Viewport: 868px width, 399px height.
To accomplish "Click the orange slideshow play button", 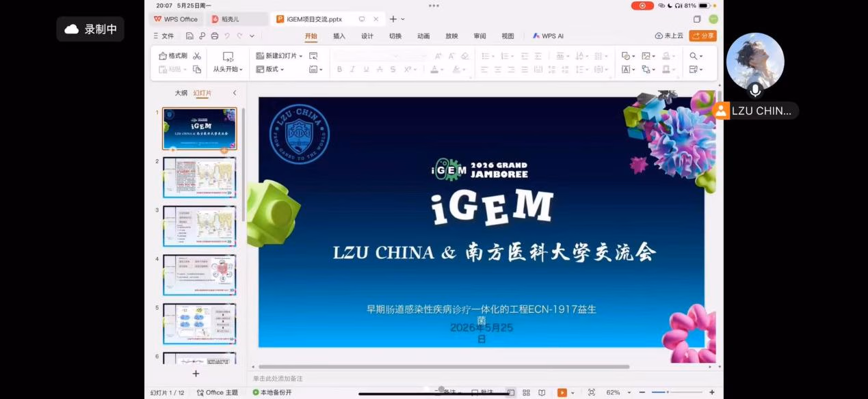I will click(x=562, y=392).
